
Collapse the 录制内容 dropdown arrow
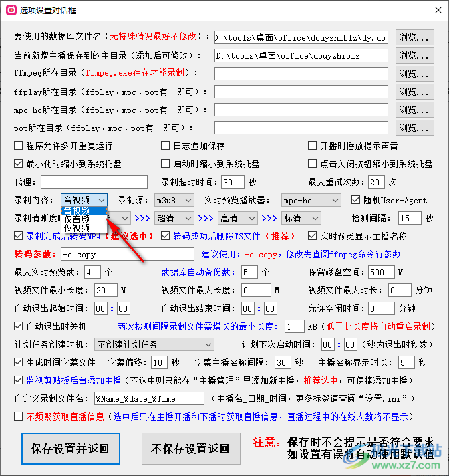pyautogui.click(x=102, y=201)
